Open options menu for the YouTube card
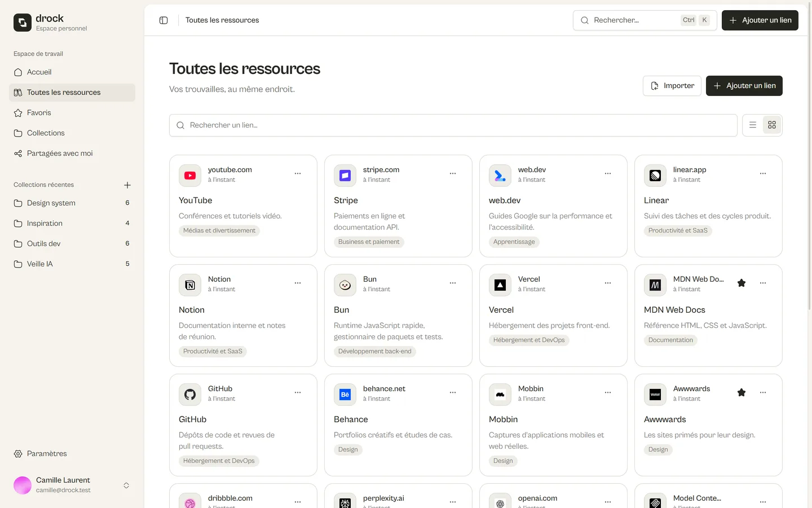Image resolution: width=812 pixels, height=508 pixels. [298, 173]
